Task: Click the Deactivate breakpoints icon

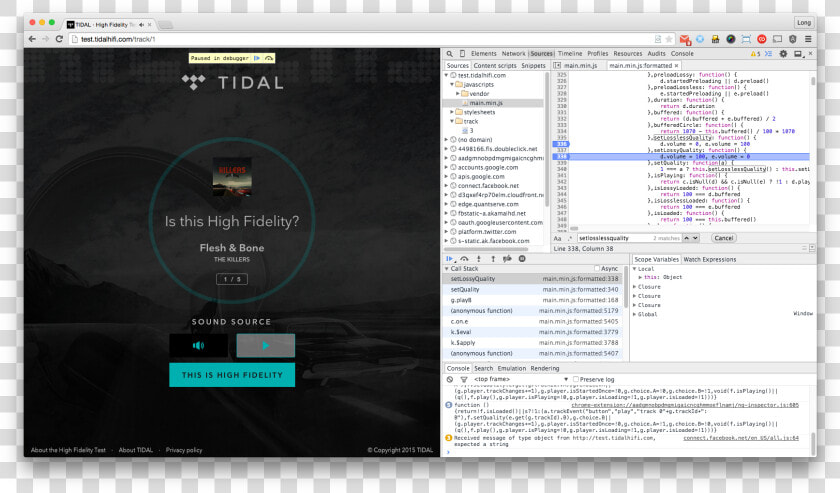Action: (x=507, y=259)
